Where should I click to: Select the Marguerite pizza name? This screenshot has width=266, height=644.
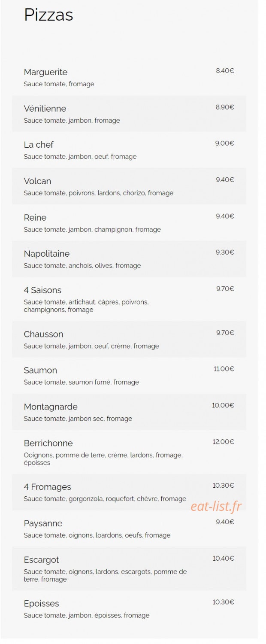pyautogui.click(x=45, y=72)
